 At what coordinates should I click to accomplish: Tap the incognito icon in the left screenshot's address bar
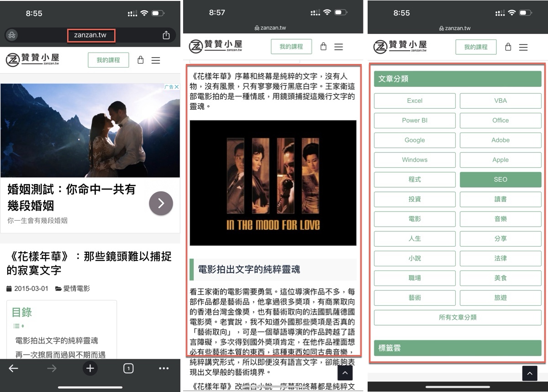12,35
